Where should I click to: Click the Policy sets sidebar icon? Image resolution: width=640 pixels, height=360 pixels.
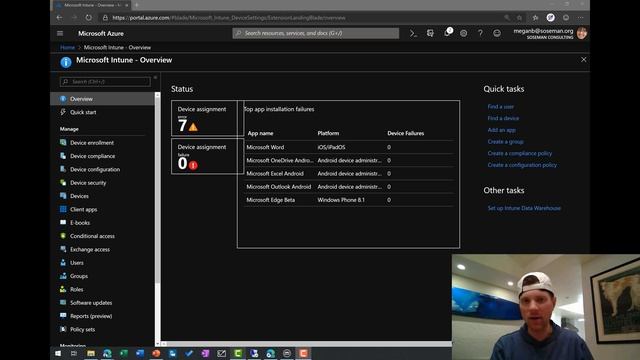pos(63,329)
